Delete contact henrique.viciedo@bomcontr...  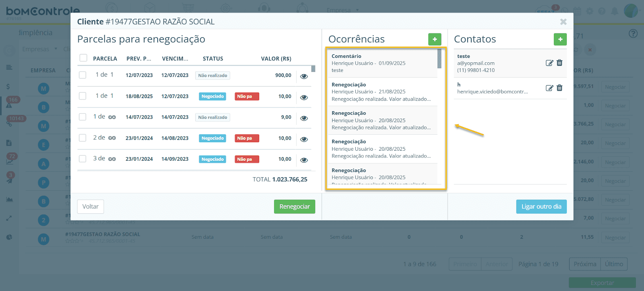pos(559,88)
